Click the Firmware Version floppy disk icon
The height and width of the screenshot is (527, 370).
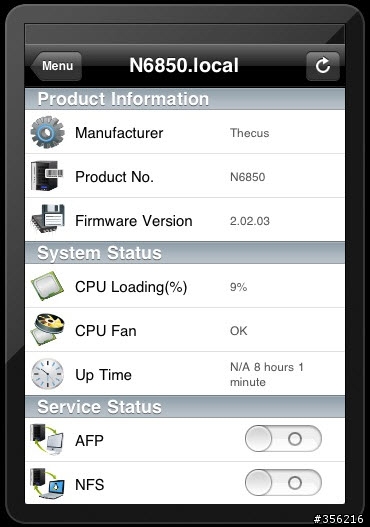tap(48, 219)
